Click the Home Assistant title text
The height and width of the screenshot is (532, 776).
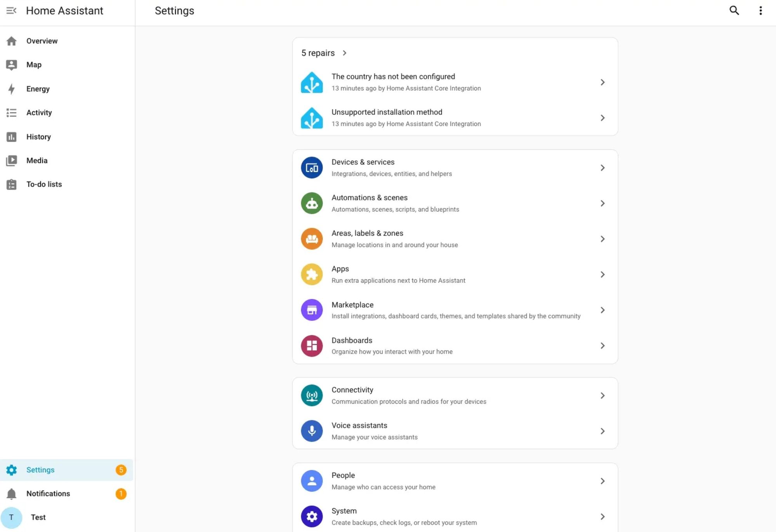click(64, 10)
